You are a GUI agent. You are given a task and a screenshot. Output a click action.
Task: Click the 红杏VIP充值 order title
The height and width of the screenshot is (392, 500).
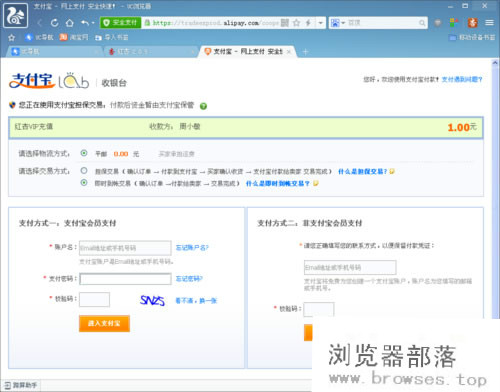click(x=34, y=127)
